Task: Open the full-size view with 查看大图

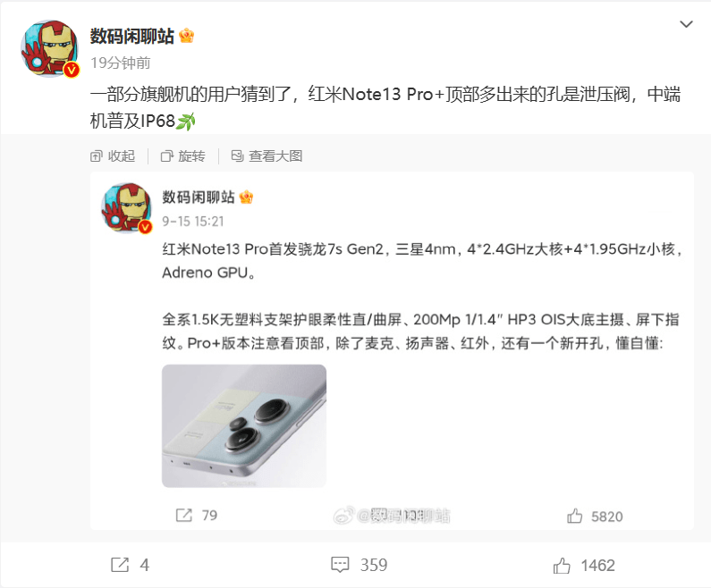Action: click(x=267, y=156)
